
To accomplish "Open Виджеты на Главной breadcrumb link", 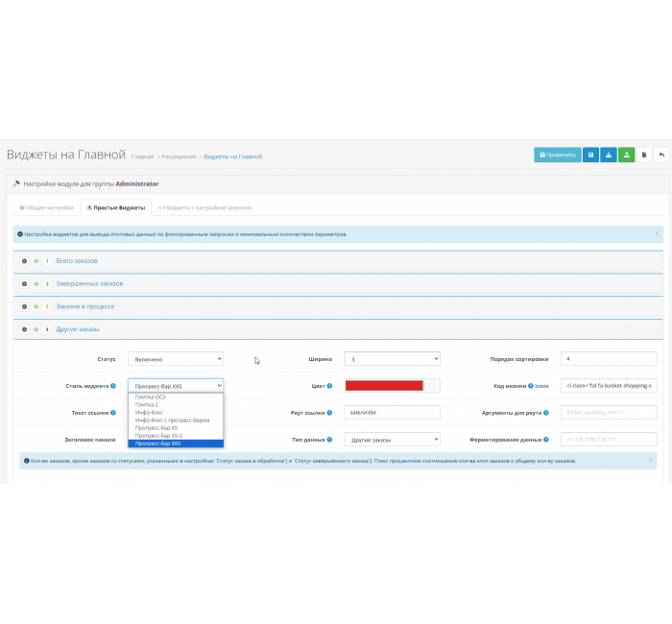I will coord(232,156).
